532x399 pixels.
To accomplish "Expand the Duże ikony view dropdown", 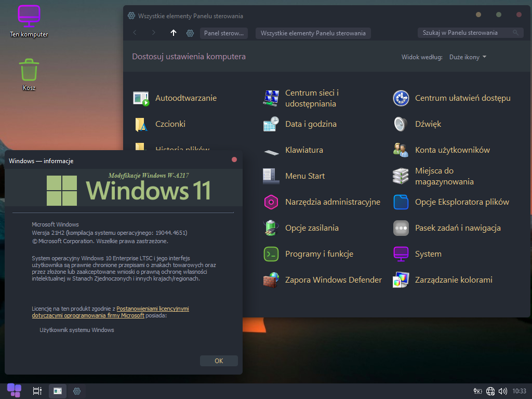I will [x=468, y=57].
